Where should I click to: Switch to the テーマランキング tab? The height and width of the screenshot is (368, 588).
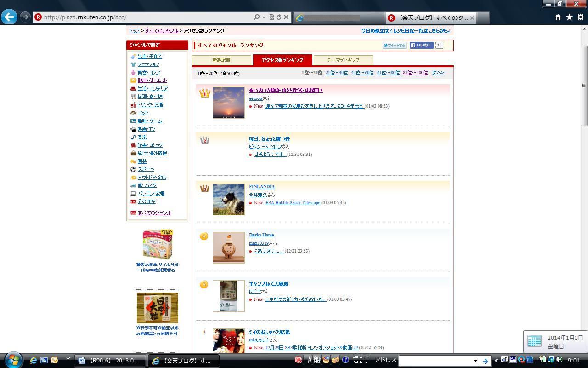(343, 60)
